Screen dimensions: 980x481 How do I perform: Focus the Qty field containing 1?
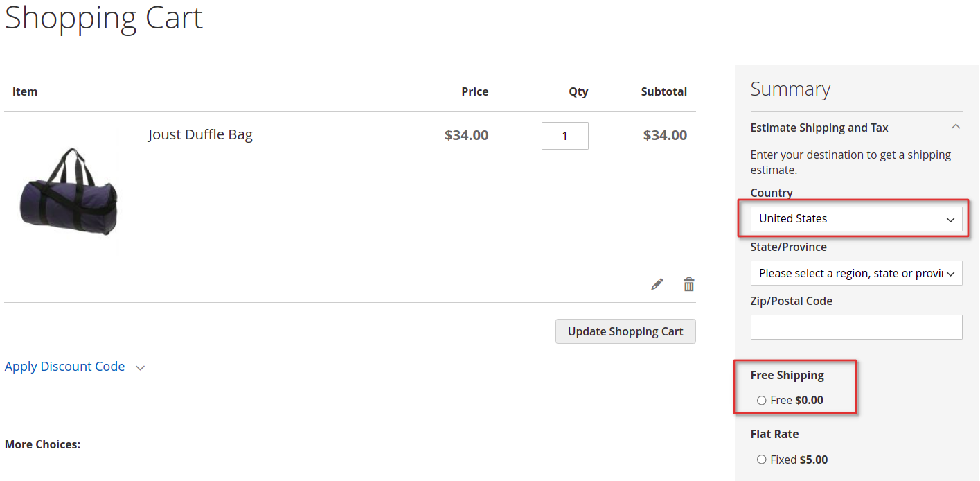click(x=565, y=136)
